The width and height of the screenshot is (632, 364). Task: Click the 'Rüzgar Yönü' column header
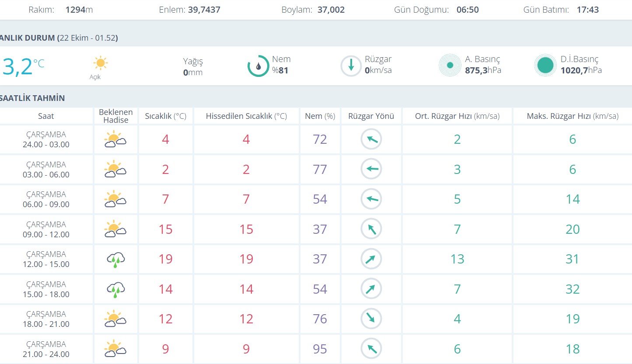click(371, 116)
